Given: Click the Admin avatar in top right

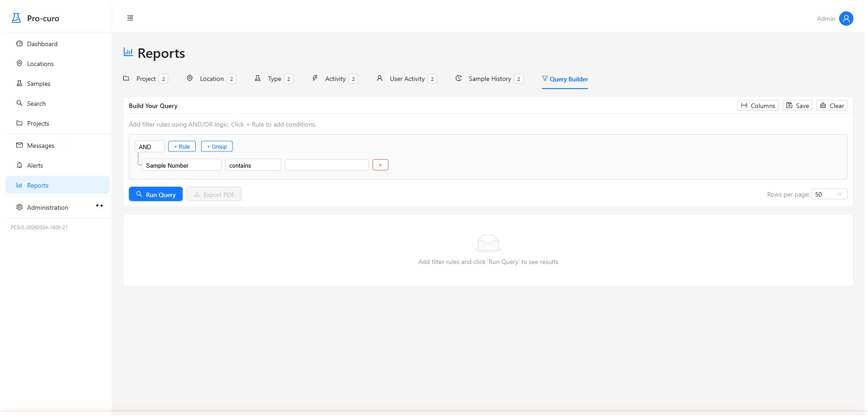Looking at the screenshot, I should click(846, 19).
